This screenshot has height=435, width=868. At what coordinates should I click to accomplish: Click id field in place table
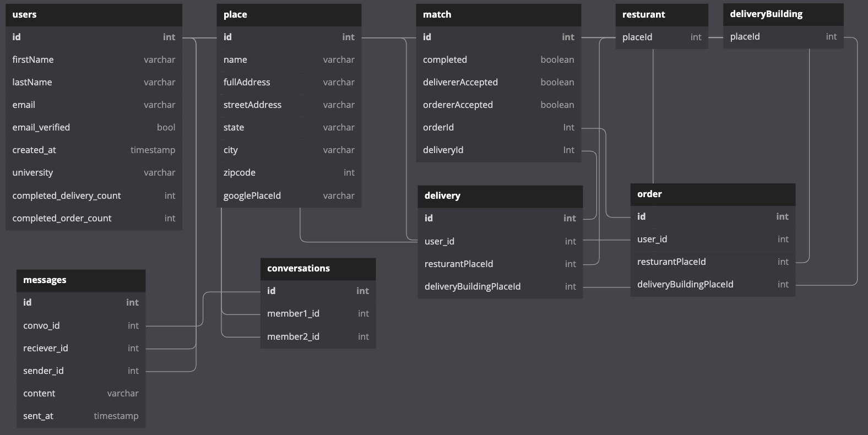289,37
